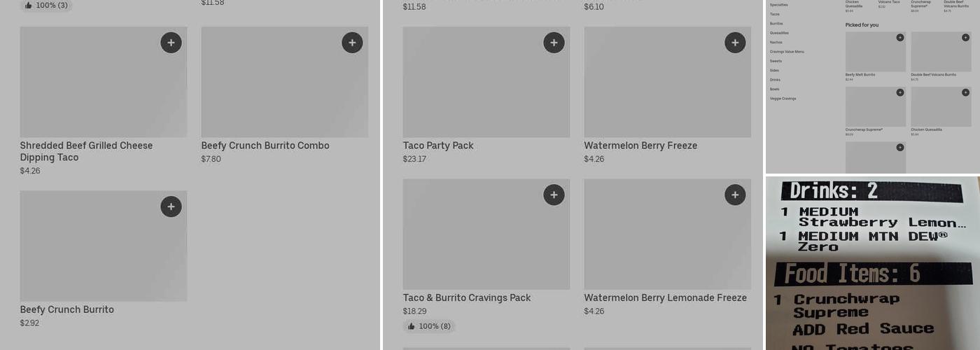
Task: Open the Watermelon Berry Lemonade Freeze image
Action: (x=667, y=234)
